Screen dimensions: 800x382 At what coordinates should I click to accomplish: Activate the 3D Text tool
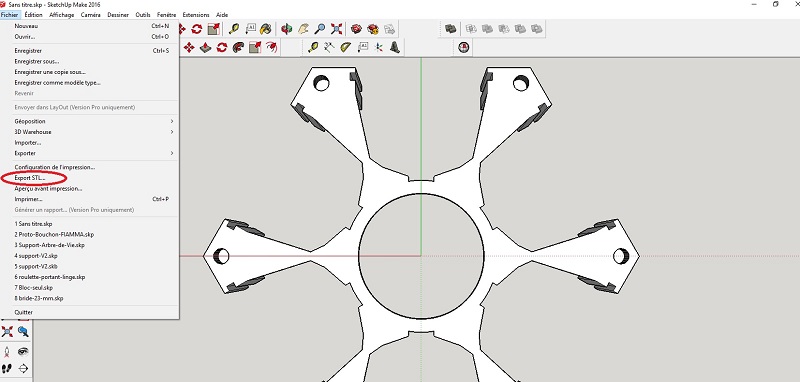[395, 47]
